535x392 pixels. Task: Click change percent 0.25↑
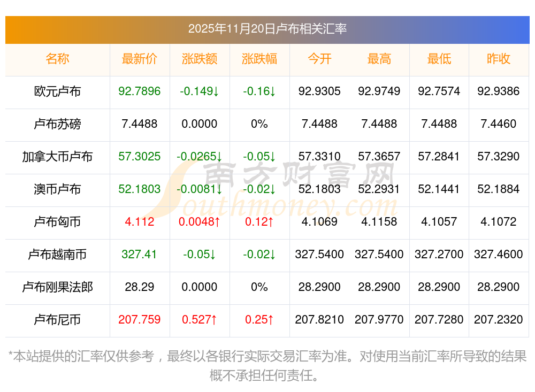(259, 319)
